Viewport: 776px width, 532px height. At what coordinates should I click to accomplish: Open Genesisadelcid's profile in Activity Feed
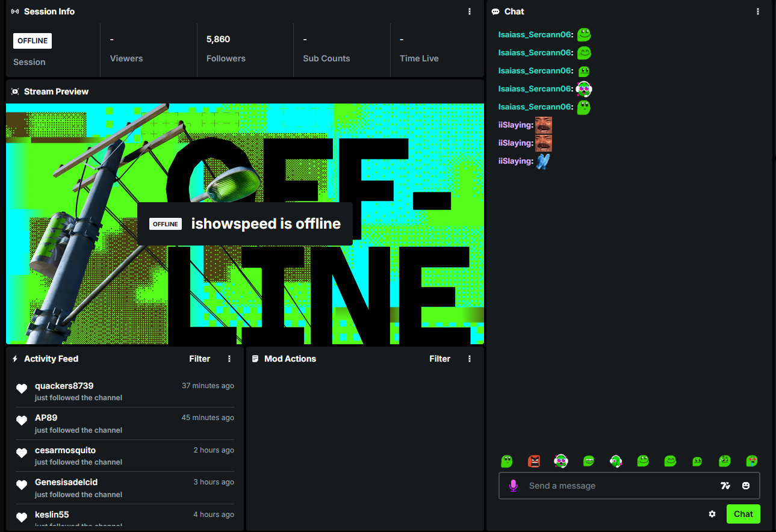[x=66, y=482]
